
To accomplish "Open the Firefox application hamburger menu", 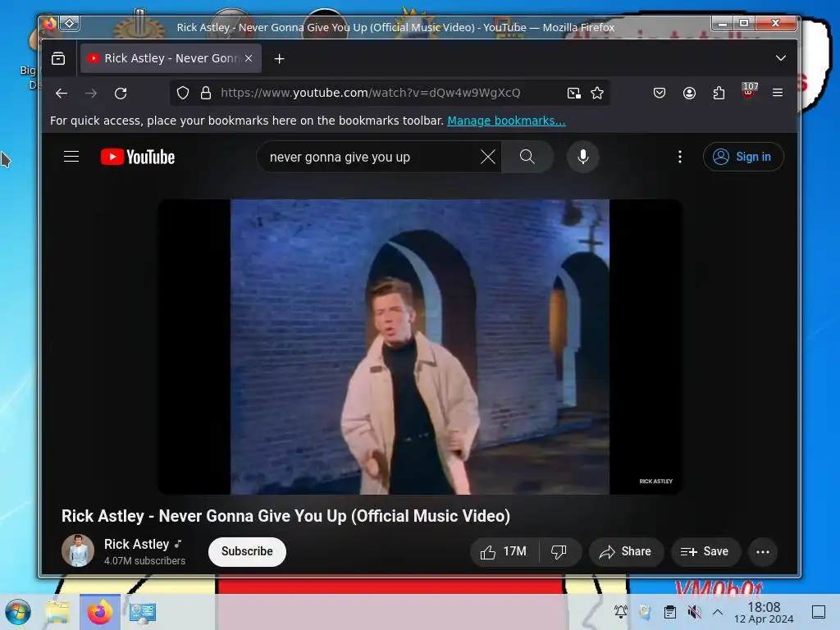I will click(778, 93).
